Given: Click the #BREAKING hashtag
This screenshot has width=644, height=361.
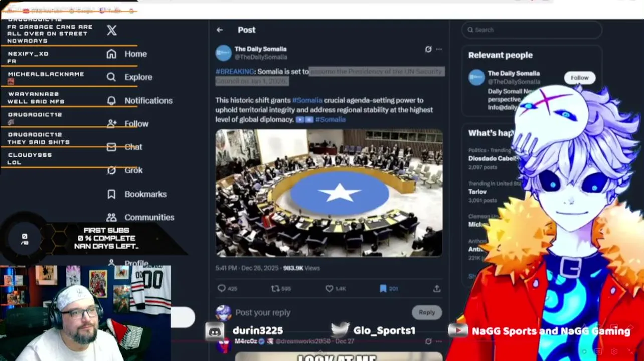Looking at the screenshot, I should click(x=235, y=72).
